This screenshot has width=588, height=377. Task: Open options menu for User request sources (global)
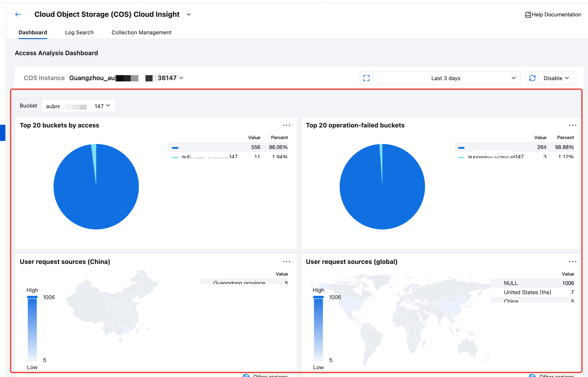pos(572,262)
